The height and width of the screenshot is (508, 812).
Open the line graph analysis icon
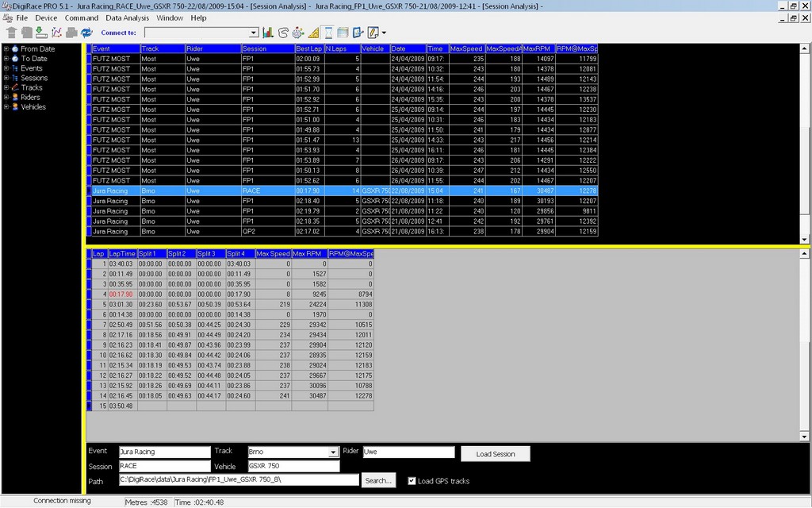[57, 33]
